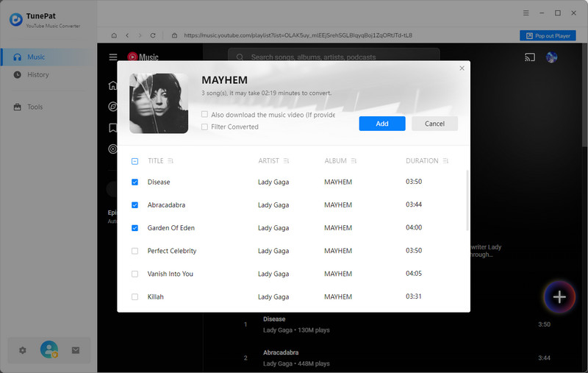Click the search songs, albums, artists field
588x373 pixels.
coord(334,57)
